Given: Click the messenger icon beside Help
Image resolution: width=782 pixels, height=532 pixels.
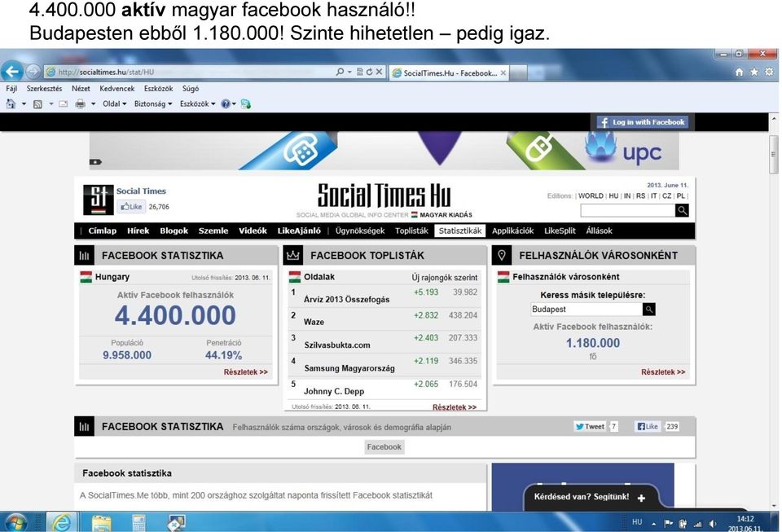Looking at the screenshot, I should pyautogui.click(x=245, y=103).
